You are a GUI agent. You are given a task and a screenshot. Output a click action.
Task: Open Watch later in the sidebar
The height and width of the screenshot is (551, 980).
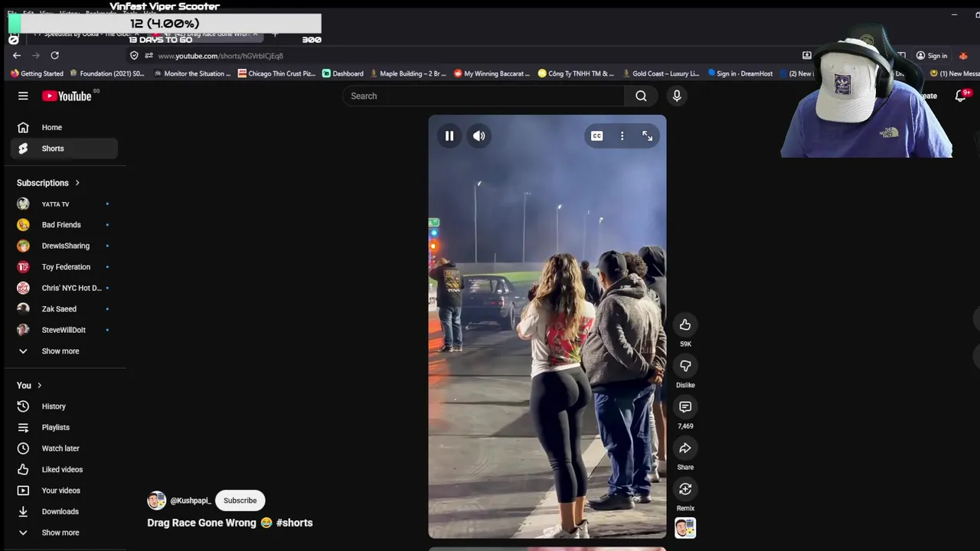click(64, 448)
